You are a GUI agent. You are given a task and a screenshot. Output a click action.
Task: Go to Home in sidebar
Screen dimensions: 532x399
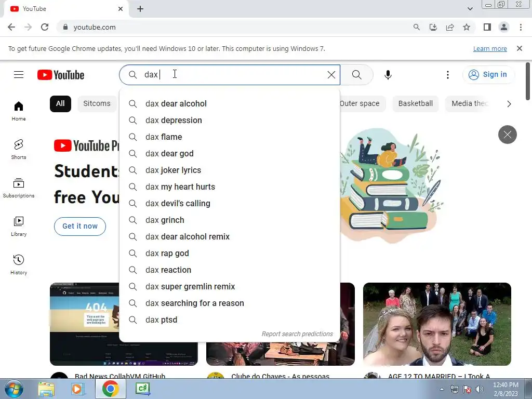pyautogui.click(x=19, y=111)
